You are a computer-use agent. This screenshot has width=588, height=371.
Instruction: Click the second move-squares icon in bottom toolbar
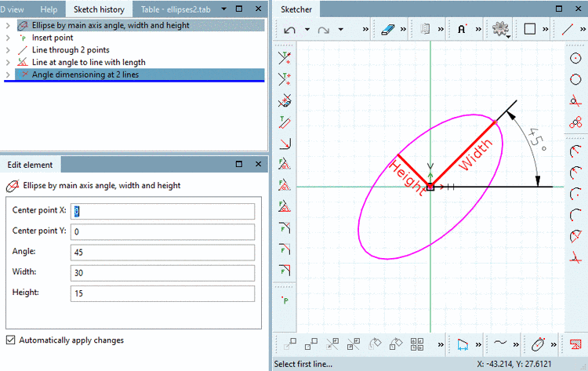click(311, 344)
